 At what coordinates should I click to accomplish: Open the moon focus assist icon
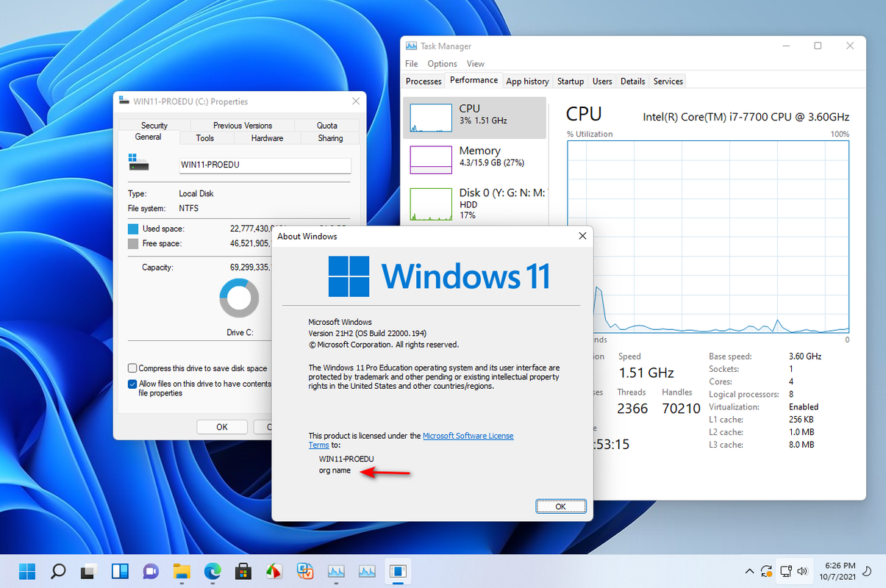pyautogui.click(x=867, y=571)
